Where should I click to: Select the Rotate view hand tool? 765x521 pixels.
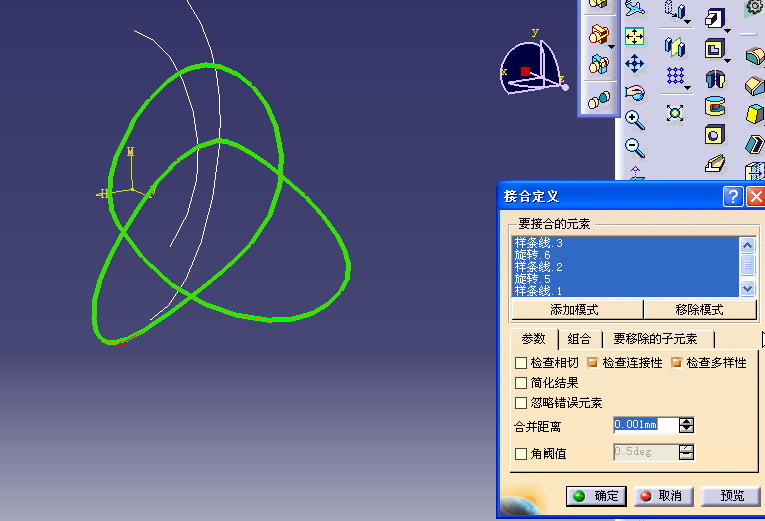click(635, 92)
